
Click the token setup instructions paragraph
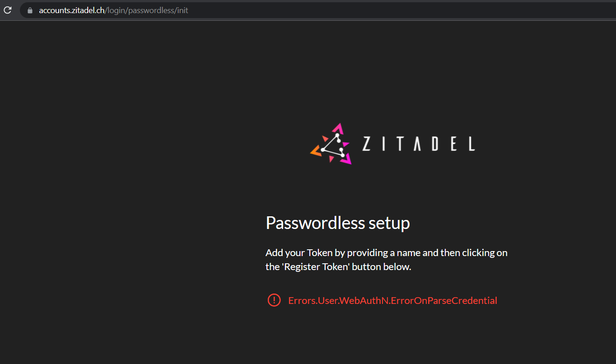click(386, 259)
